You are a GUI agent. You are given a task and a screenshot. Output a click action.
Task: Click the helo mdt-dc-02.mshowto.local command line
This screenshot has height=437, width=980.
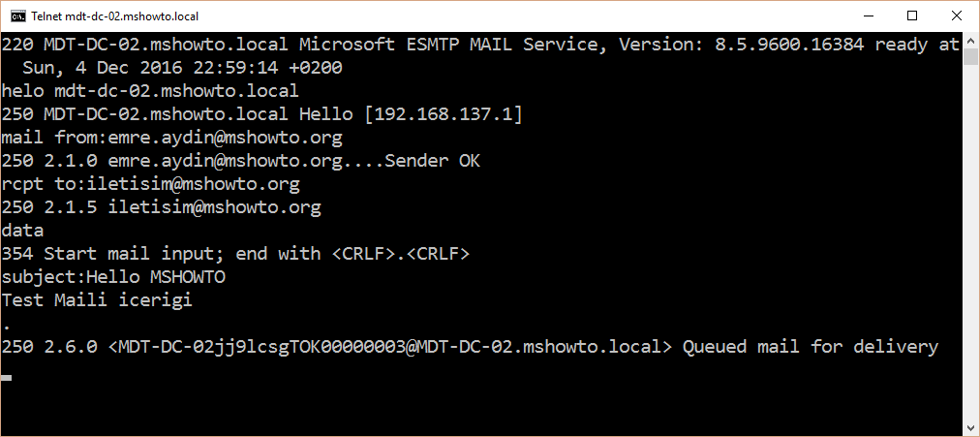pyautogui.click(x=150, y=91)
